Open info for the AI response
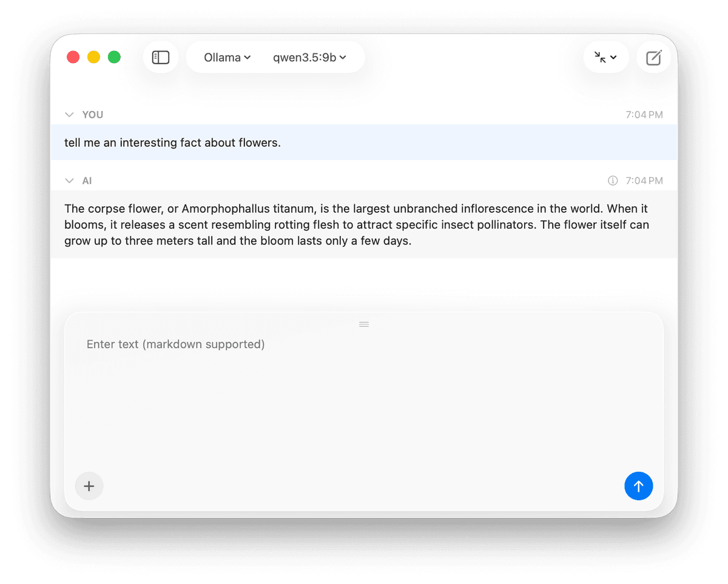 click(612, 180)
